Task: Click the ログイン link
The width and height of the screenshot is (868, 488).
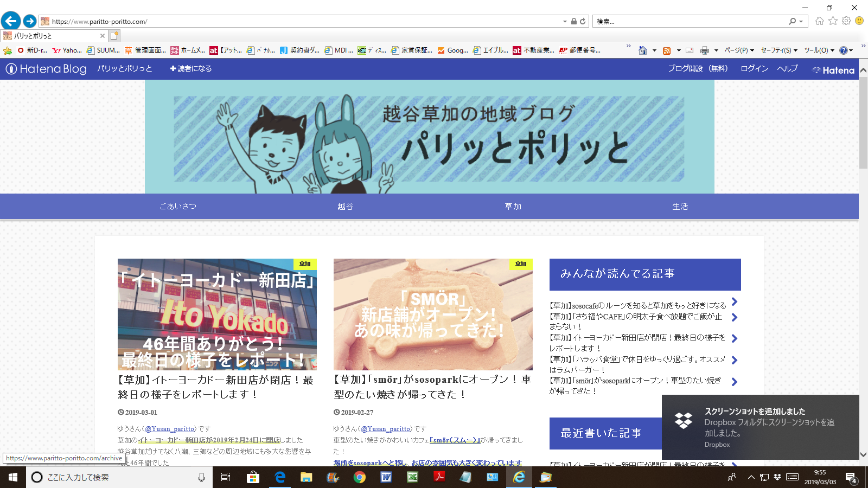Action: [755, 68]
